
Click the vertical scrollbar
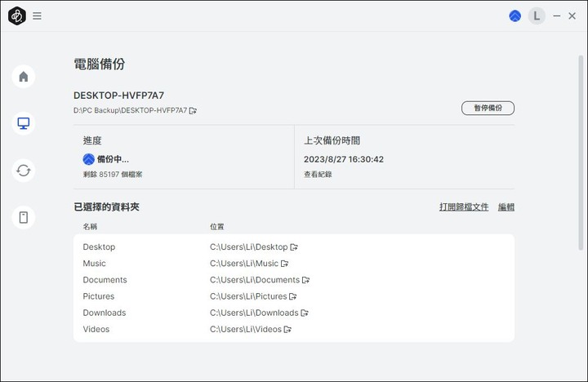(x=581, y=153)
